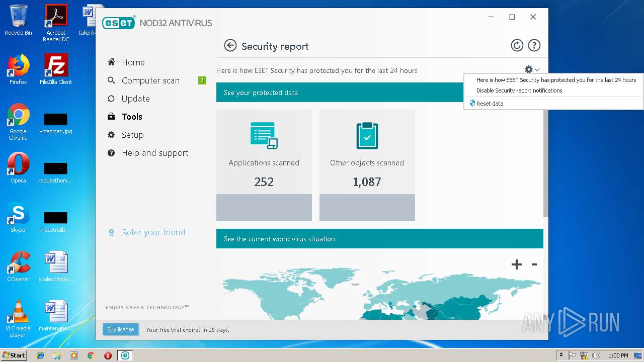Open Recycle Bin on the desktop
The image size is (644, 362).
coord(18,21)
